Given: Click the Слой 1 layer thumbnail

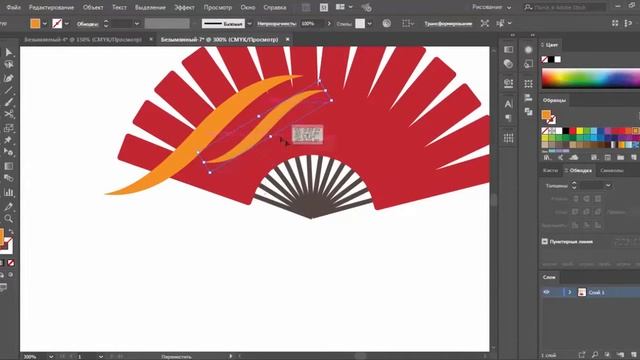Looking at the screenshot, I should (x=582, y=292).
